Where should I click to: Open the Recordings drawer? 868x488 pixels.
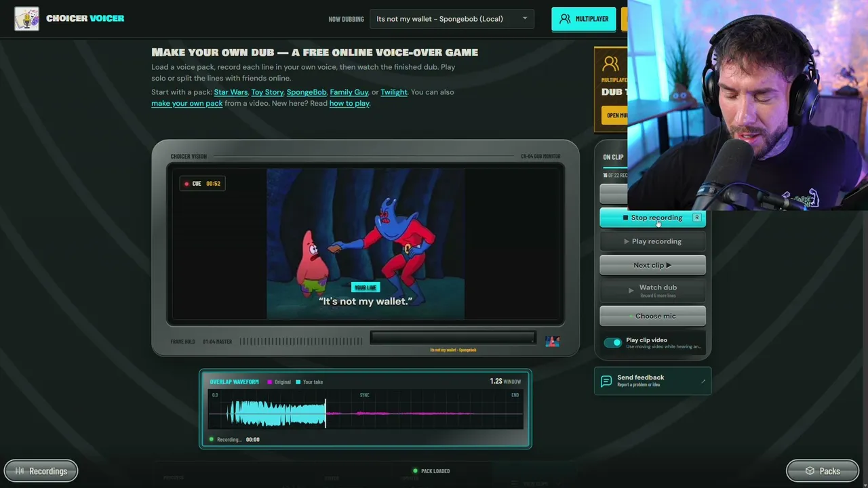[41, 471]
